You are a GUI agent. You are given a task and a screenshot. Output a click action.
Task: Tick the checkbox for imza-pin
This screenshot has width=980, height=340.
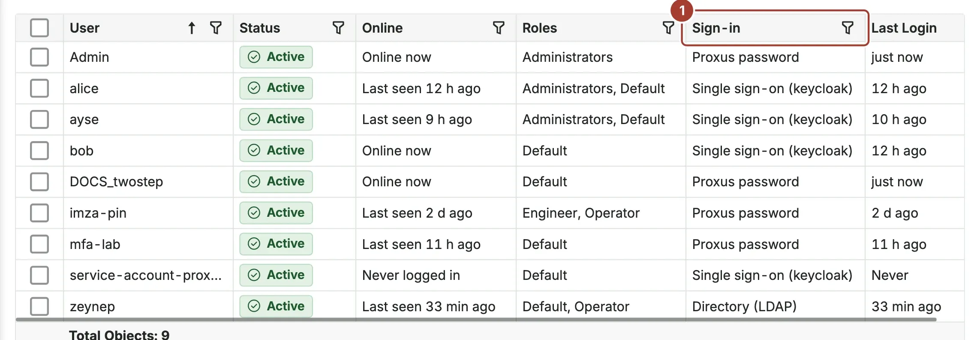[x=39, y=213]
